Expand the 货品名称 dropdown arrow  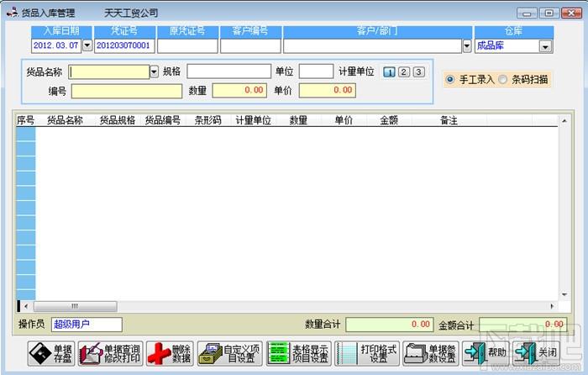[x=154, y=71]
